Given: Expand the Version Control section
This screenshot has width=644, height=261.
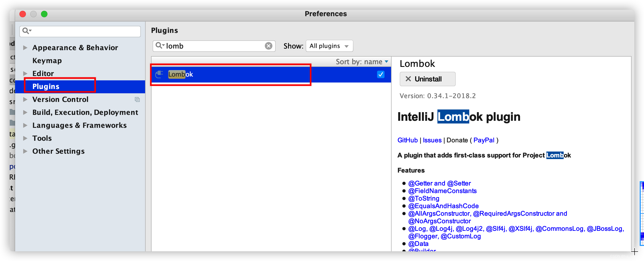Looking at the screenshot, I should 25,99.
